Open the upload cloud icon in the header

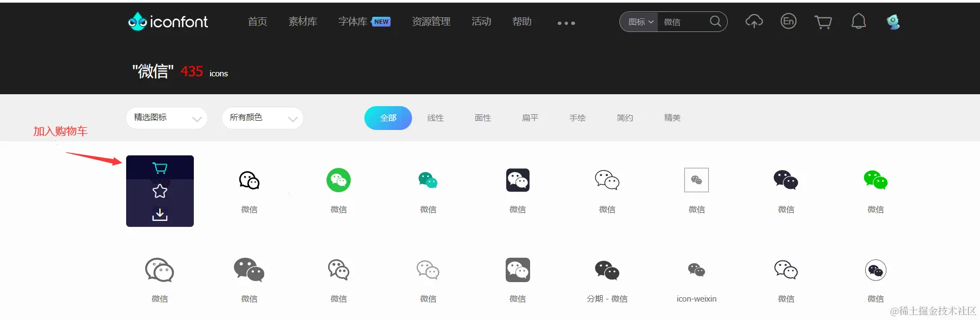pos(754,22)
